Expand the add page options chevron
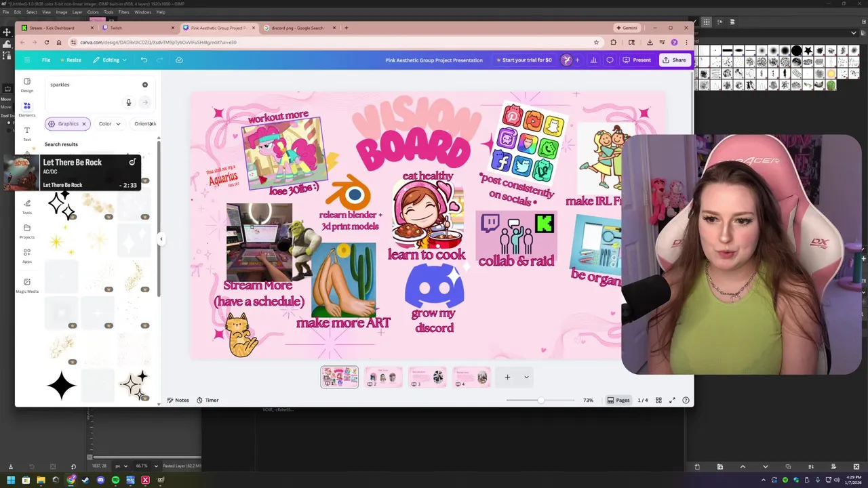Viewport: 868px width, 488px height. click(x=526, y=378)
